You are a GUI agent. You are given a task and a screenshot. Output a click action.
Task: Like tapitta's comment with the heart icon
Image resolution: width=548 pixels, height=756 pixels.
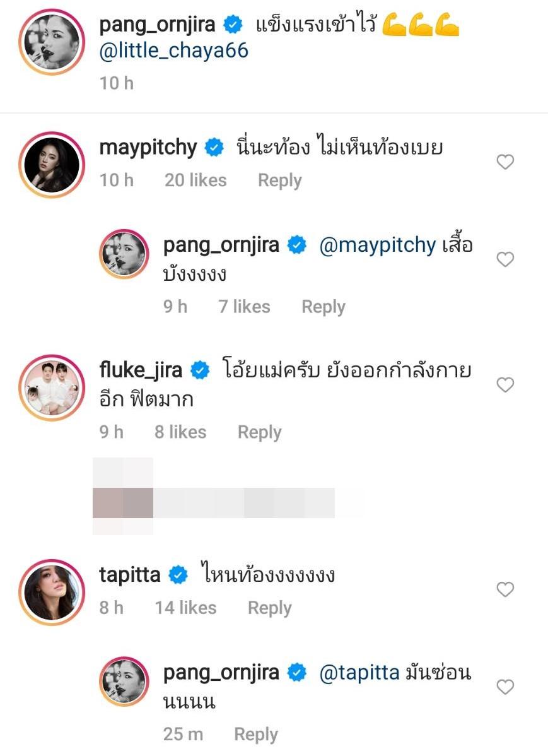pos(505,590)
